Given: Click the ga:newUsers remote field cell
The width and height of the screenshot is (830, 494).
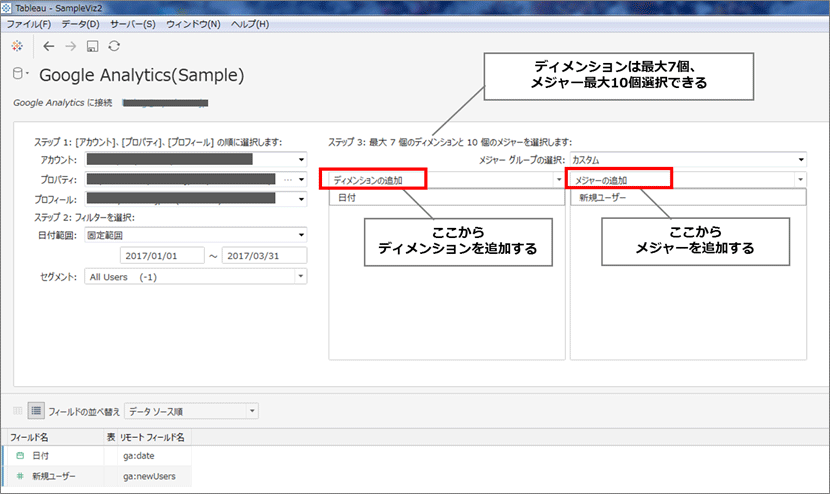Looking at the screenshot, I should click(x=154, y=476).
